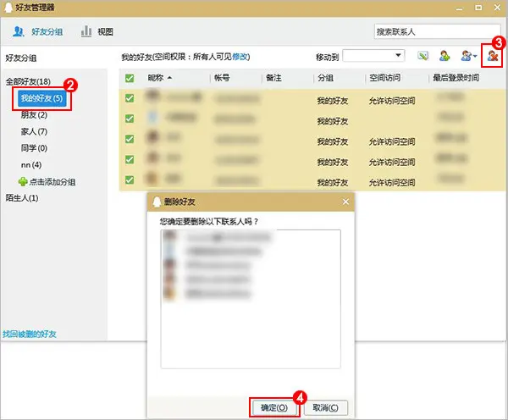Click the 视图 bar chart icon
508x420 pixels.
86,31
